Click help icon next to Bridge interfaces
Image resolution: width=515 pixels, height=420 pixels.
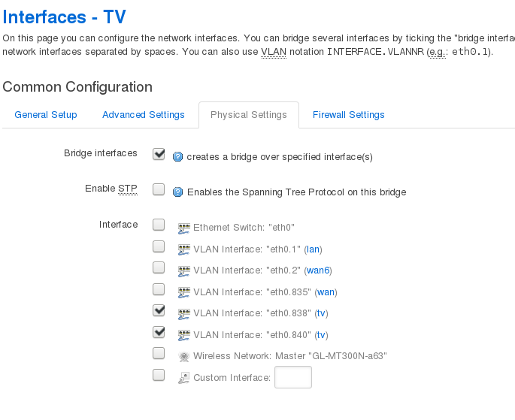pyautogui.click(x=178, y=157)
